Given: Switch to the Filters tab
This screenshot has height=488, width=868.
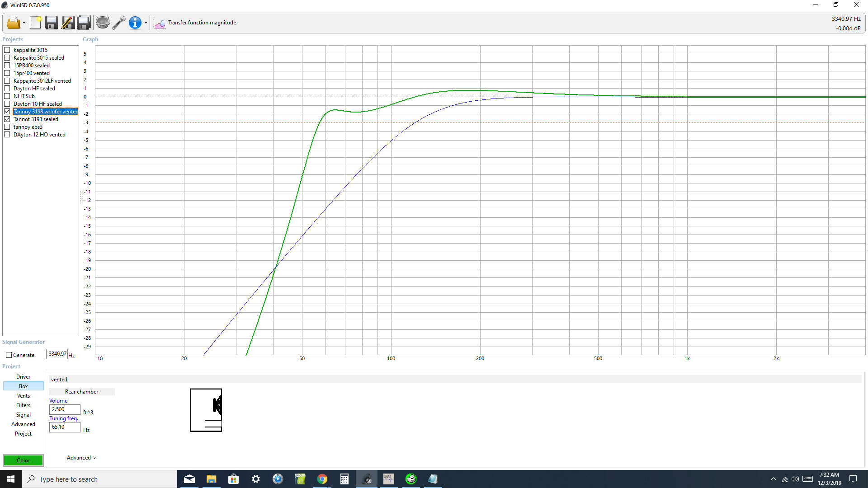Looking at the screenshot, I should point(24,405).
